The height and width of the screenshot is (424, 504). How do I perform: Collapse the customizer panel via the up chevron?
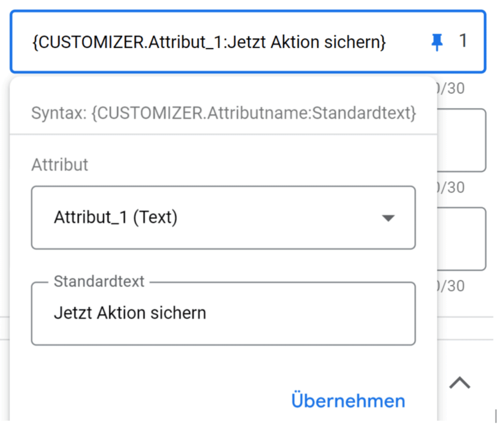click(x=460, y=383)
